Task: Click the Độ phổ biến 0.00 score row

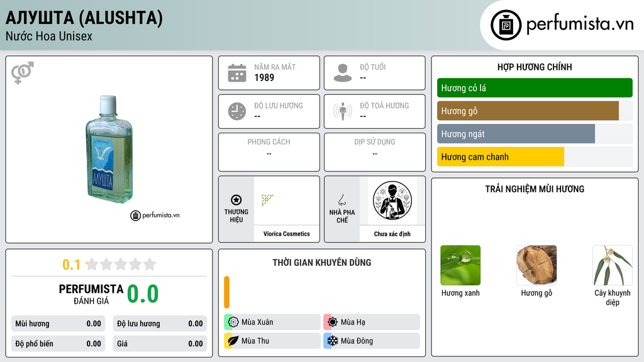Action: tap(58, 344)
